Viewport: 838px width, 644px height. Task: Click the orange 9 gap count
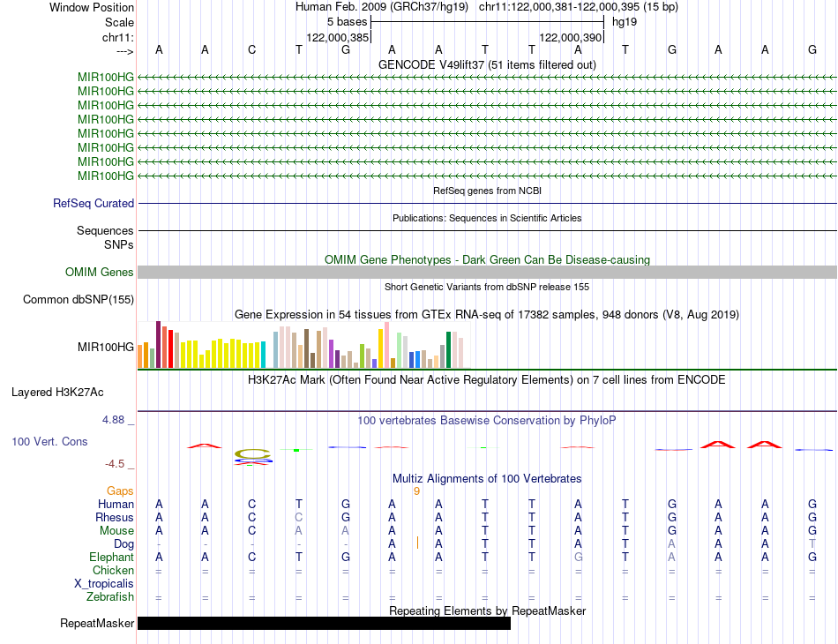(x=417, y=491)
